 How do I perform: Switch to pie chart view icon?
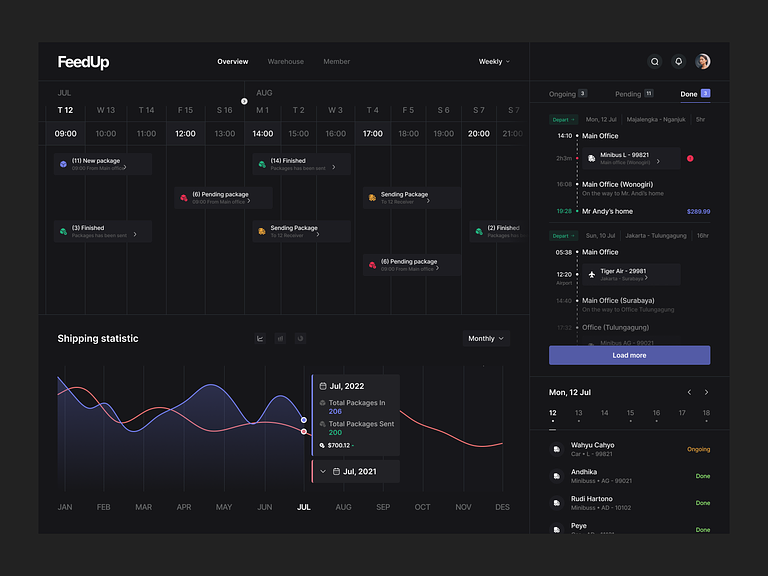(300, 339)
